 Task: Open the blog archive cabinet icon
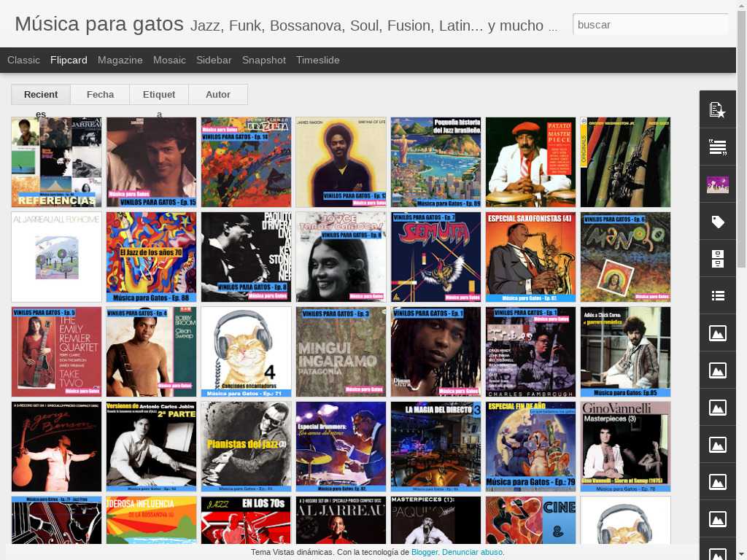(x=718, y=259)
